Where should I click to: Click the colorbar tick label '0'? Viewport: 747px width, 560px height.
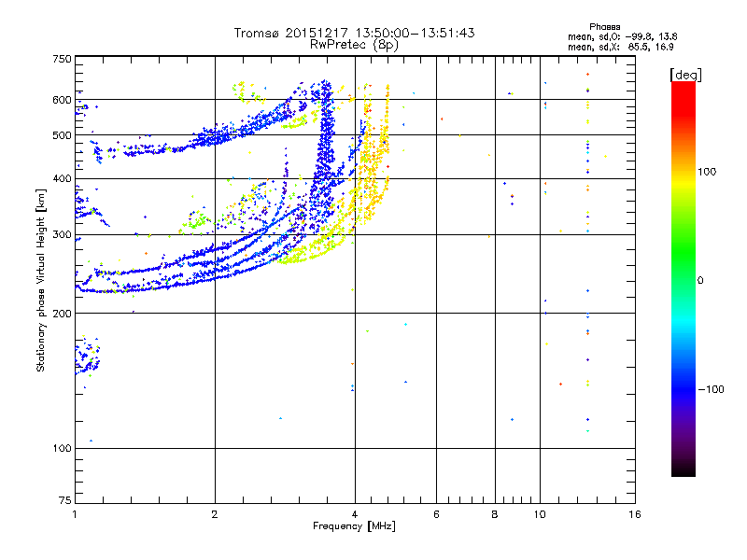pos(700,280)
